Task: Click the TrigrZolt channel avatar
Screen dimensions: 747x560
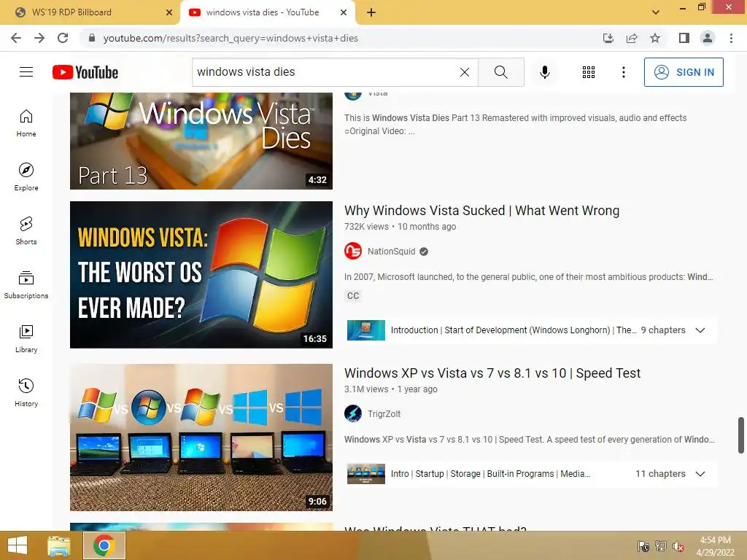Action: [x=353, y=413]
